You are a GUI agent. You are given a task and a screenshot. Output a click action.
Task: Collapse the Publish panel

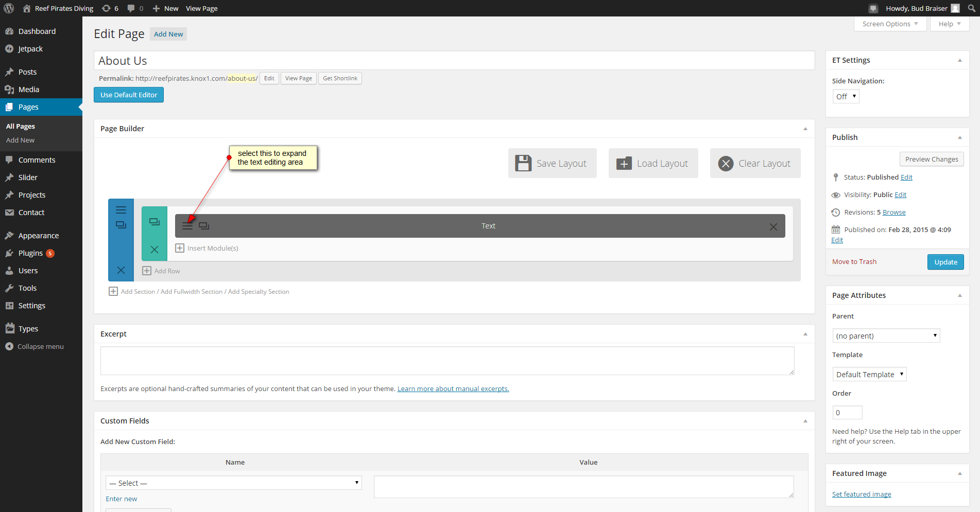[x=960, y=137]
